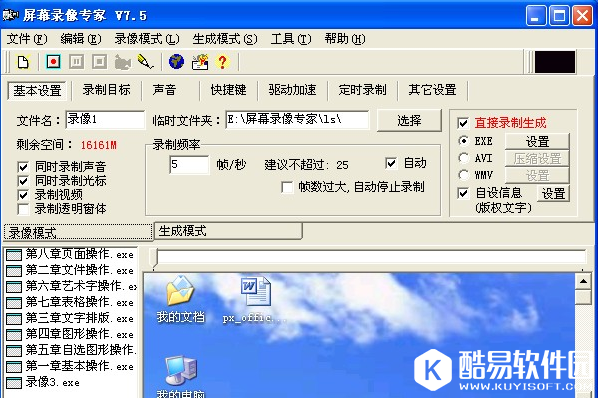Select the AVI output radio button

463,158
